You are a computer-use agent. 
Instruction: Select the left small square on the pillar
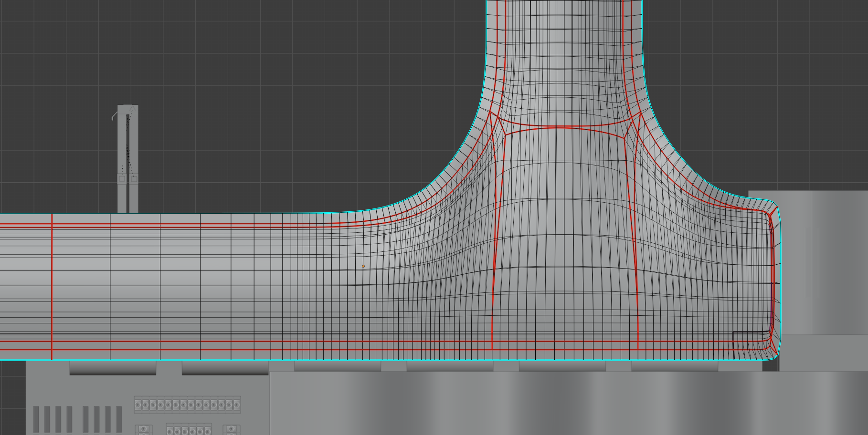click(121, 179)
